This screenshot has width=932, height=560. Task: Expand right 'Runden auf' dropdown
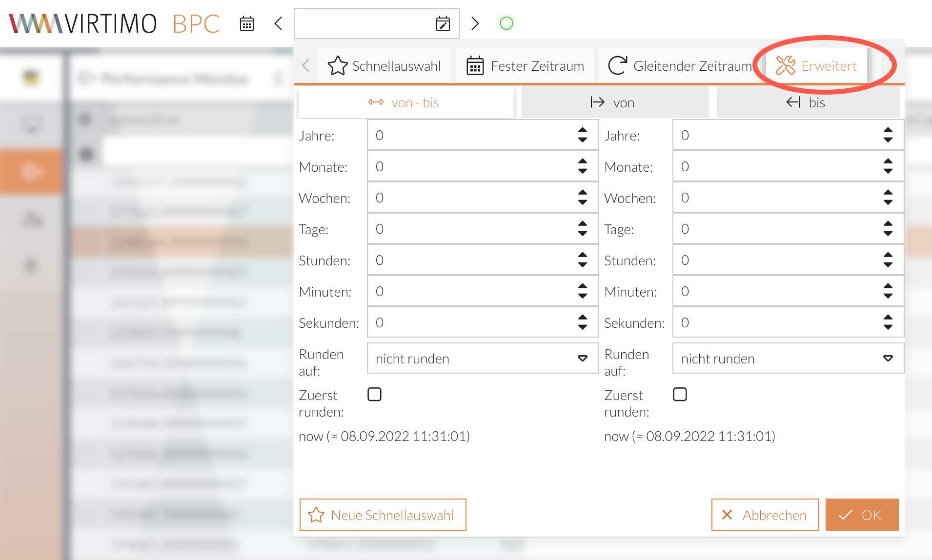788,359
